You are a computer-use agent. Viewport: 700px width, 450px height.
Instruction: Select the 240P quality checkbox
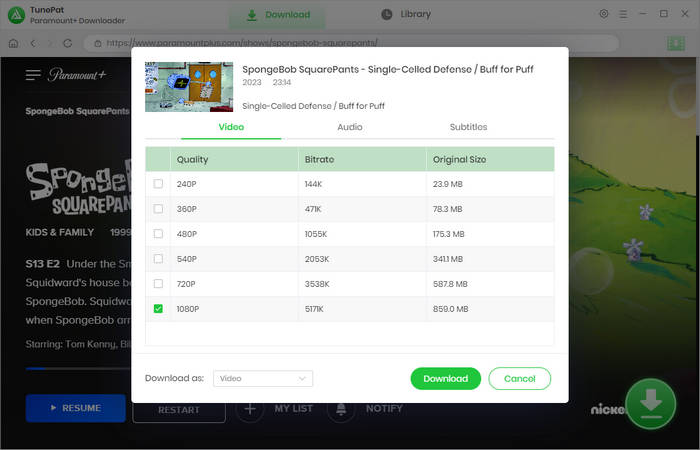click(x=158, y=184)
